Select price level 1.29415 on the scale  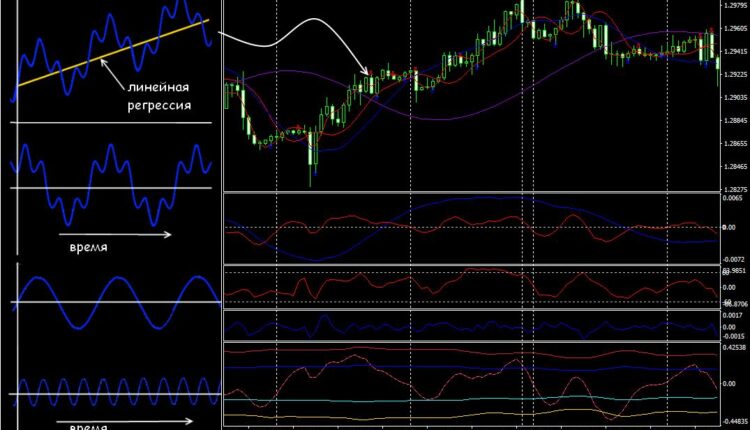(736, 52)
